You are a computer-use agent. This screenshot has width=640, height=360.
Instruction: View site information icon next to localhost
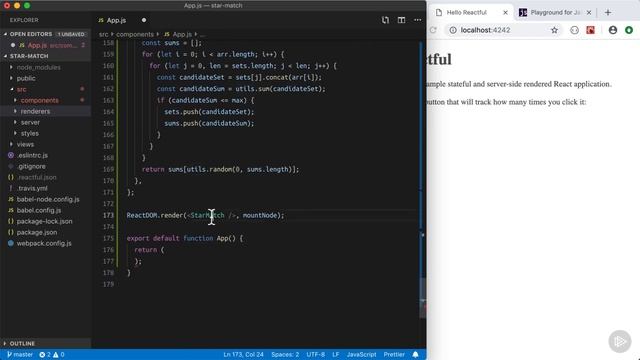point(453,30)
